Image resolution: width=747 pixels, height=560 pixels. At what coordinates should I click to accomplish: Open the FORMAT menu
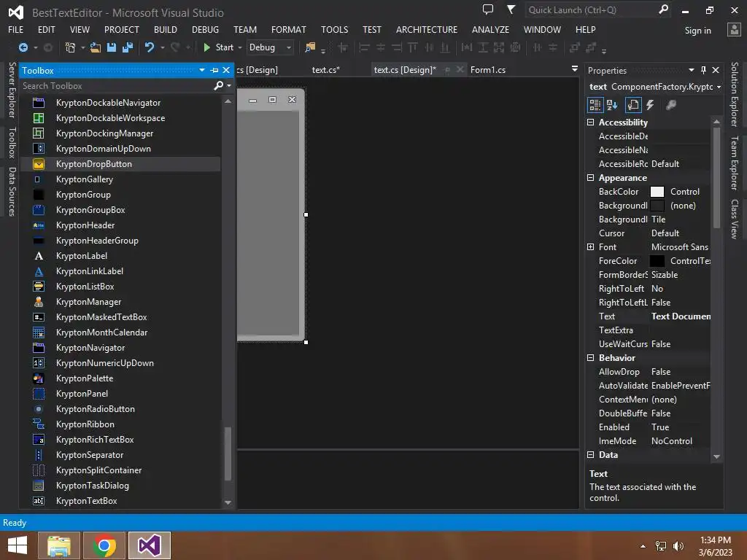click(289, 29)
